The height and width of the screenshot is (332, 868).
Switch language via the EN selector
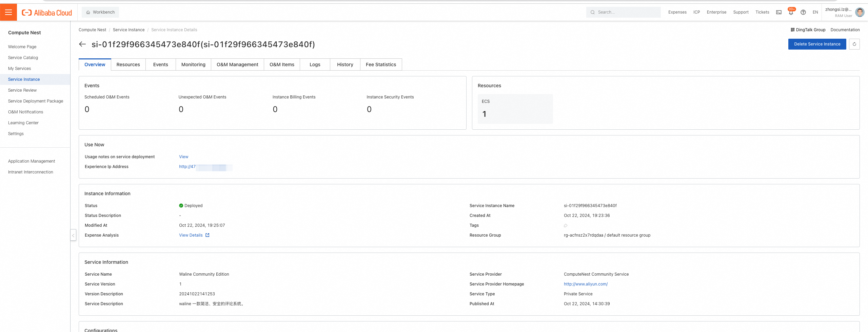click(815, 12)
